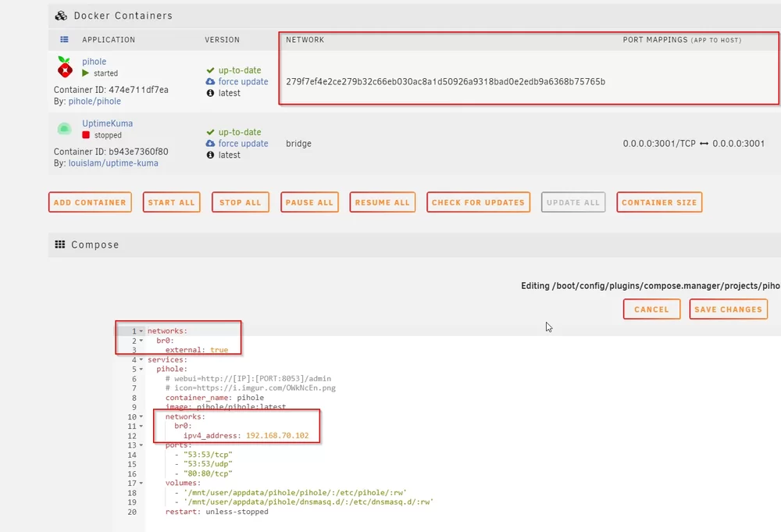Collapse the fold arrow on line 2 br0

(141, 341)
